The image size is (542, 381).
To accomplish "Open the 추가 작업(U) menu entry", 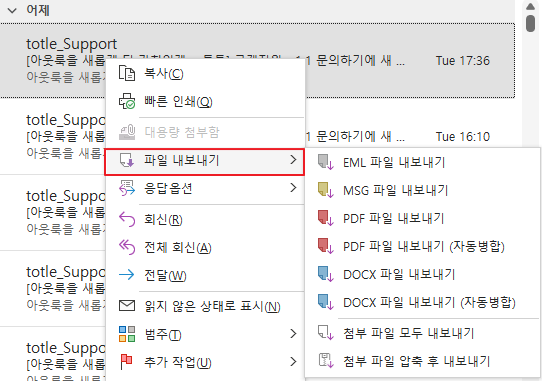I will pos(205,362).
